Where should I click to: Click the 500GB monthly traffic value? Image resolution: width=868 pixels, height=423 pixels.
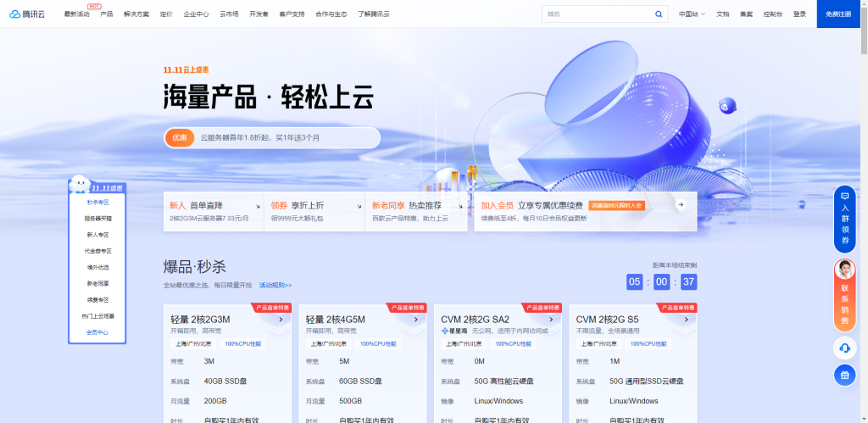[x=350, y=401]
